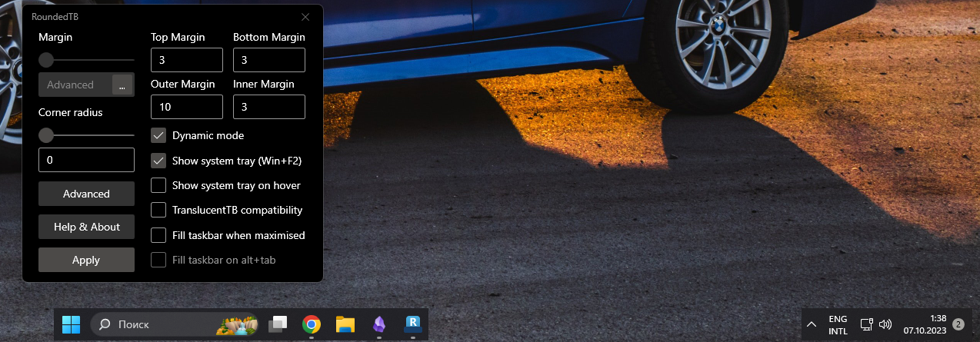Image resolution: width=980 pixels, height=342 pixels.
Task: Open network status from system tray
Action: 867,324
